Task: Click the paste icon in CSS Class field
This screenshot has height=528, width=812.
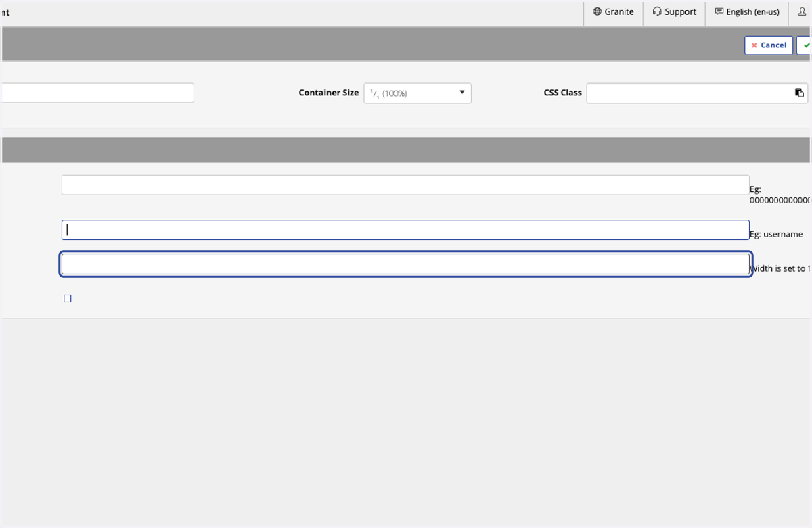Action: pos(799,93)
